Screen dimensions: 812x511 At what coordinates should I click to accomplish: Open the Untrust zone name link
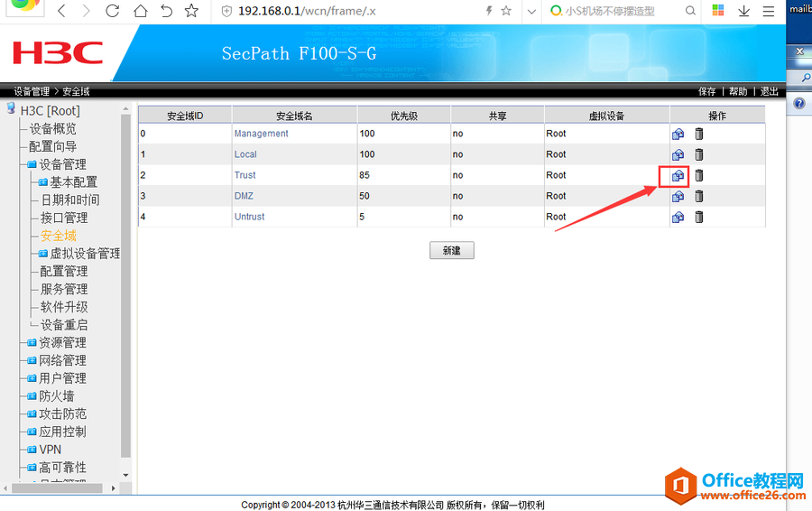tap(249, 217)
